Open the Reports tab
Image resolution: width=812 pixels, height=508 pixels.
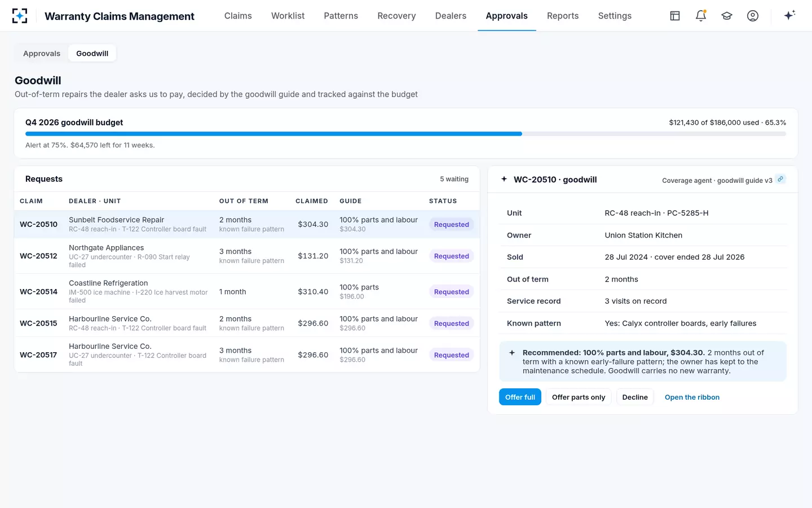(x=563, y=16)
